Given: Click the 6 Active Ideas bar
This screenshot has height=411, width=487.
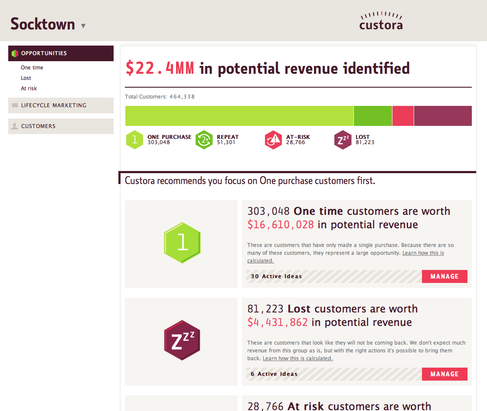Looking at the screenshot, I should tap(334, 374).
